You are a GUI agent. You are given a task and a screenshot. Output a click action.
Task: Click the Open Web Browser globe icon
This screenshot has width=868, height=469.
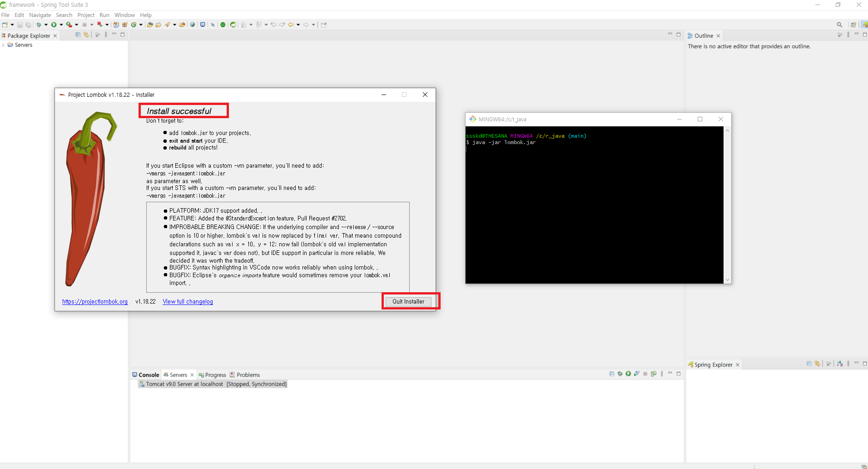(x=193, y=25)
